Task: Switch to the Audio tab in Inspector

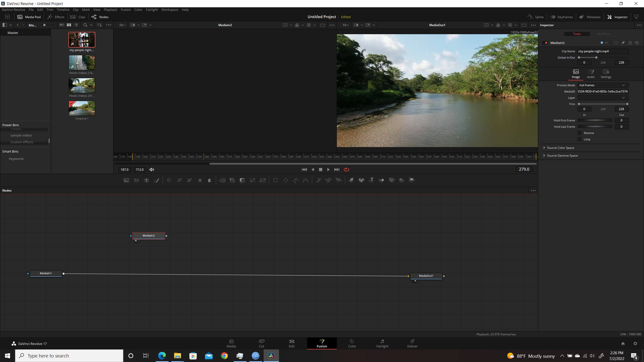Action: pyautogui.click(x=591, y=74)
